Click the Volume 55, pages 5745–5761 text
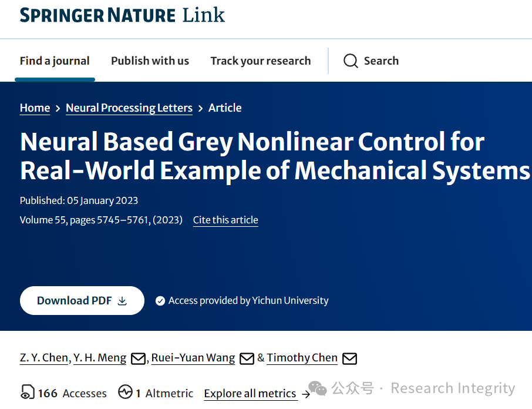 (101, 220)
